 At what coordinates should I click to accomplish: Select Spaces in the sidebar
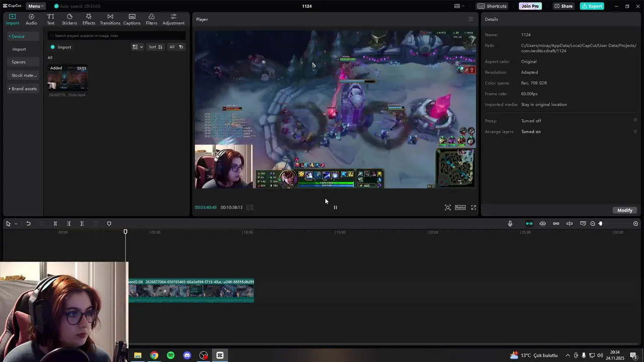point(19,62)
